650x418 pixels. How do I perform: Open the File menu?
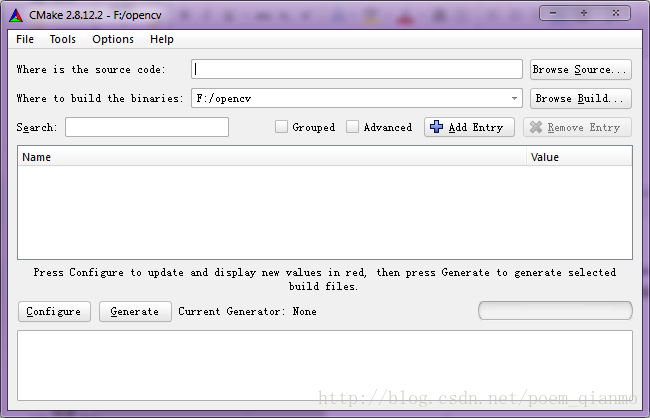[25, 39]
